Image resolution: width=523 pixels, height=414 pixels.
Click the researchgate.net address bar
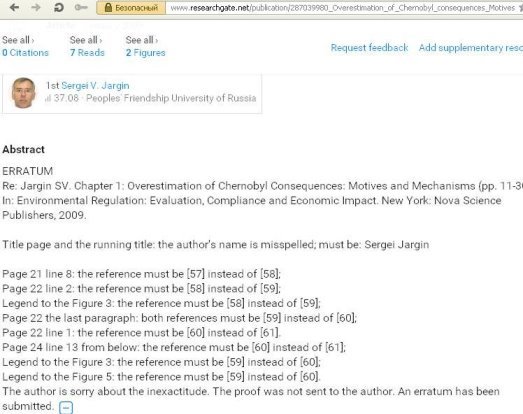click(x=344, y=8)
